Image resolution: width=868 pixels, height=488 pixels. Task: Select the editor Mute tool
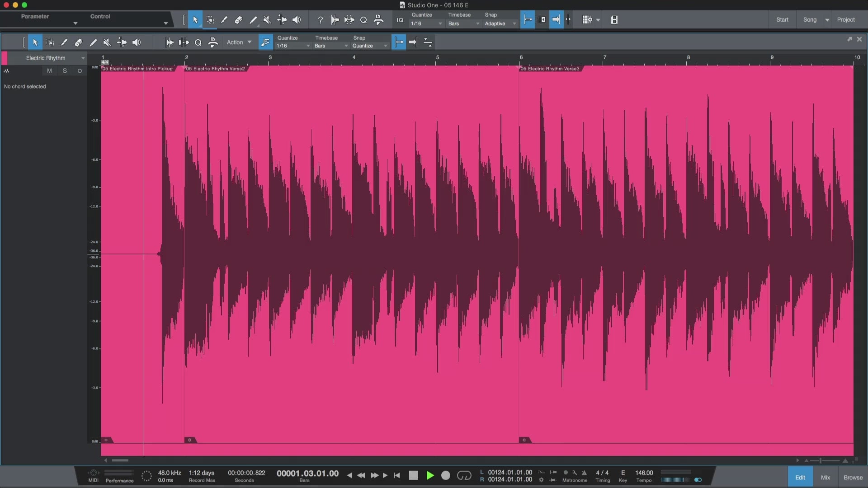(x=107, y=42)
